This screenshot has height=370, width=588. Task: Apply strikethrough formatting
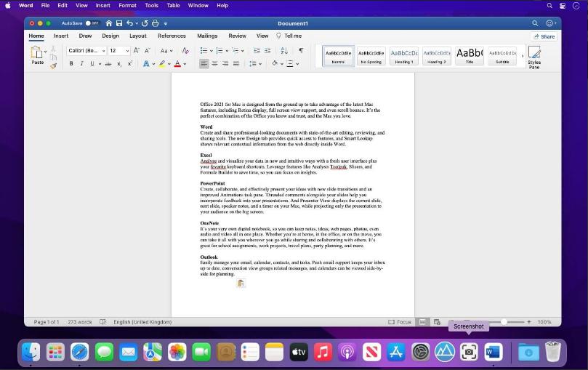[108, 64]
